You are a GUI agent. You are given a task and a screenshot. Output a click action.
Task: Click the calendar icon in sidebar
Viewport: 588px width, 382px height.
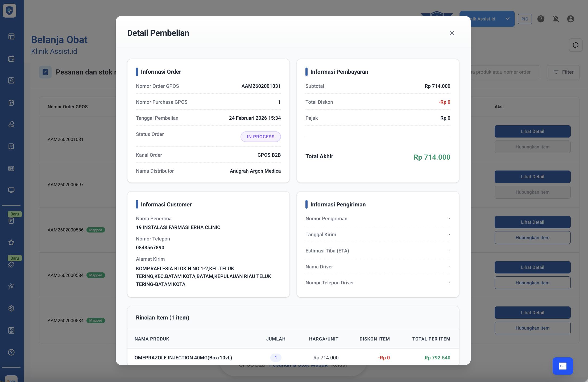[11, 59]
